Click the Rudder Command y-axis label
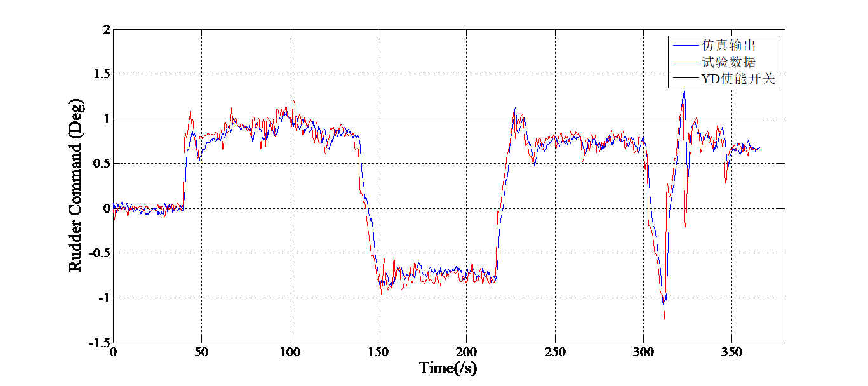The height and width of the screenshot is (386, 868). click(x=76, y=186)
